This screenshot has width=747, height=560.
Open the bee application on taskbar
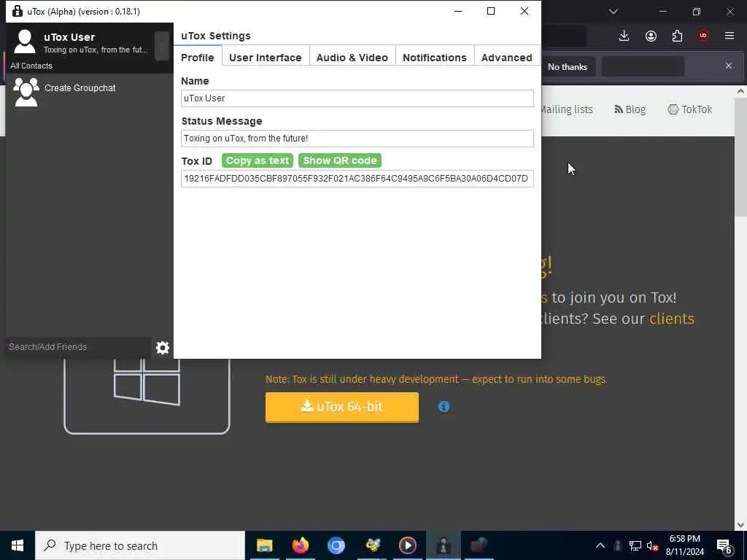(x=372, y=545)
